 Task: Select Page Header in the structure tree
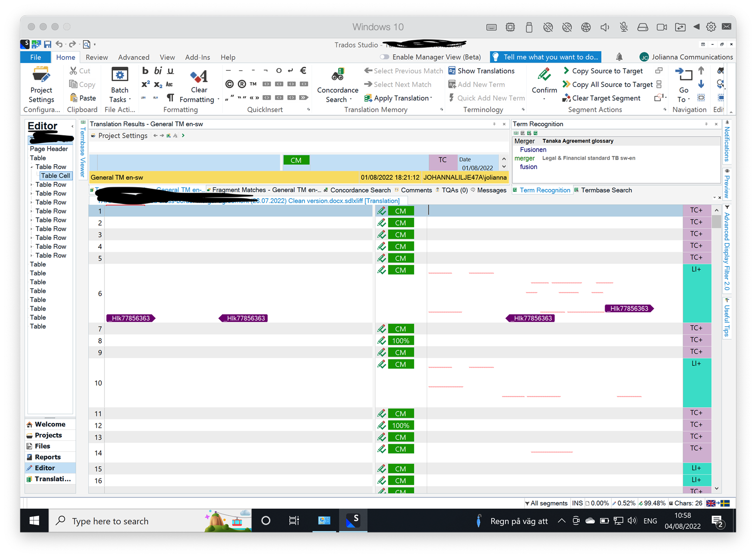[49, 149]
